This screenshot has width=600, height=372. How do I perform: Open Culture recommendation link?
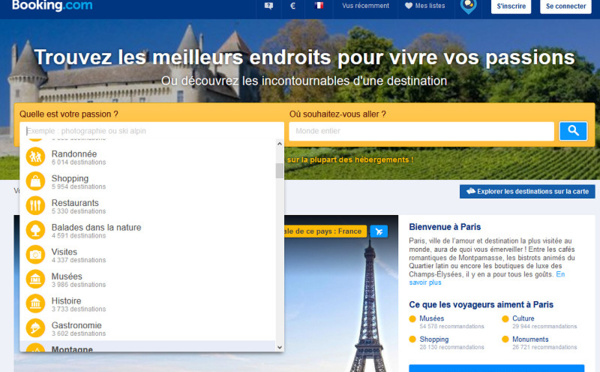coord(523,318)
